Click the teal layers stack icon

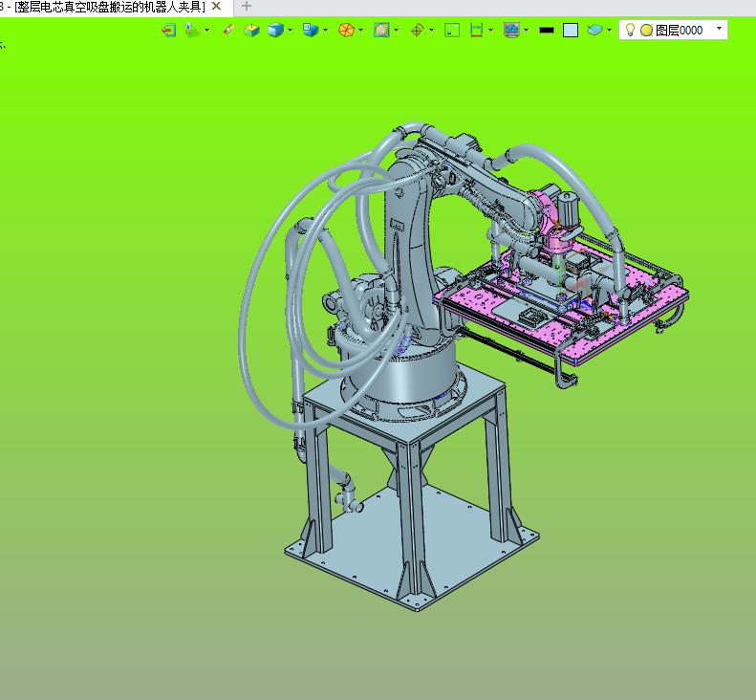click(x=595, y=30)
